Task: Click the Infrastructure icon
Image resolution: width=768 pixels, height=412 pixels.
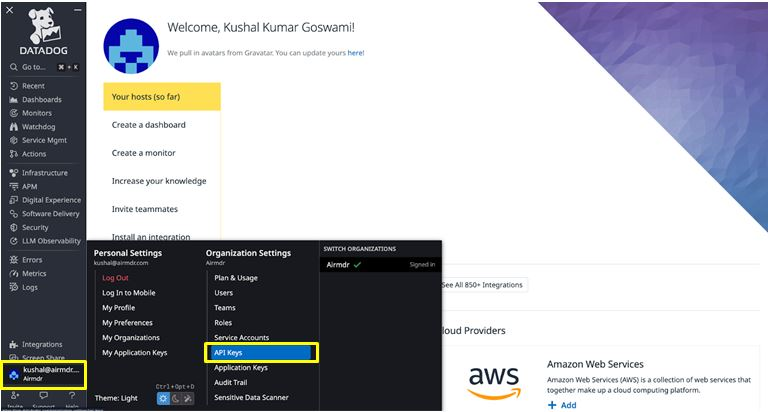Action: coord(14,173)
